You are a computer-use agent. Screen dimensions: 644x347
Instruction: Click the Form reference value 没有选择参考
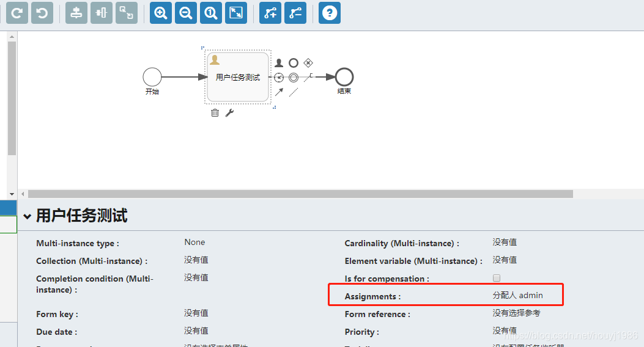pos(516,313)
